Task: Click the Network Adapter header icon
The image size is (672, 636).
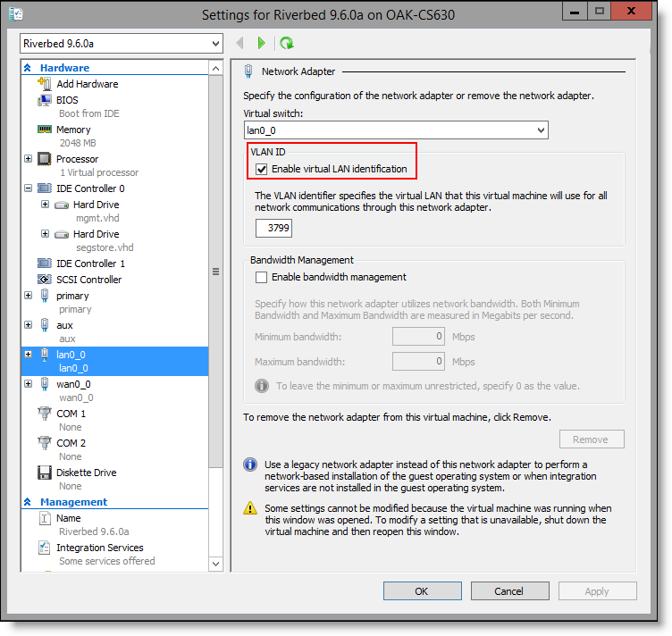Action: point(248,71)
